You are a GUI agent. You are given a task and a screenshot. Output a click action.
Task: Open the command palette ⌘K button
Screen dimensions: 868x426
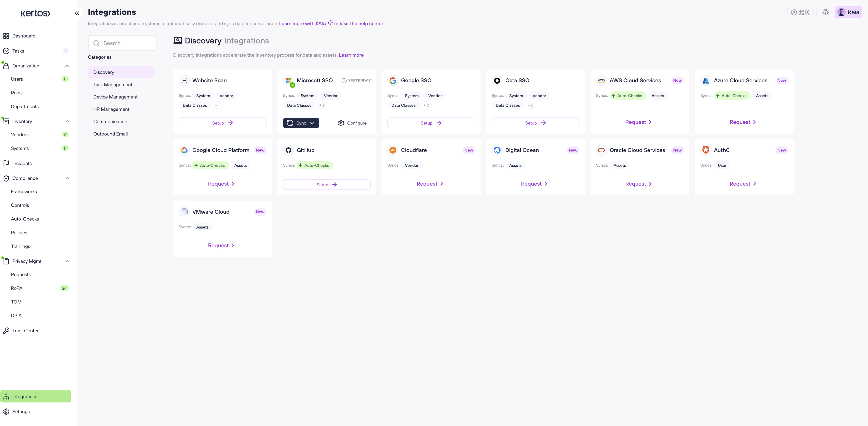pyautogui.click(x=800, y=12)
